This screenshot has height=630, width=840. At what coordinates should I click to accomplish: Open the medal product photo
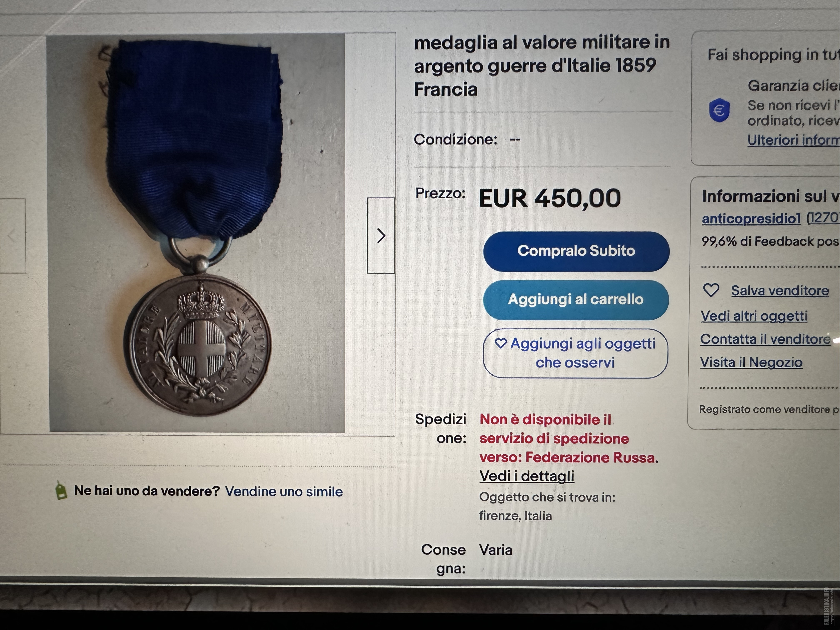(x=197, y=234)
